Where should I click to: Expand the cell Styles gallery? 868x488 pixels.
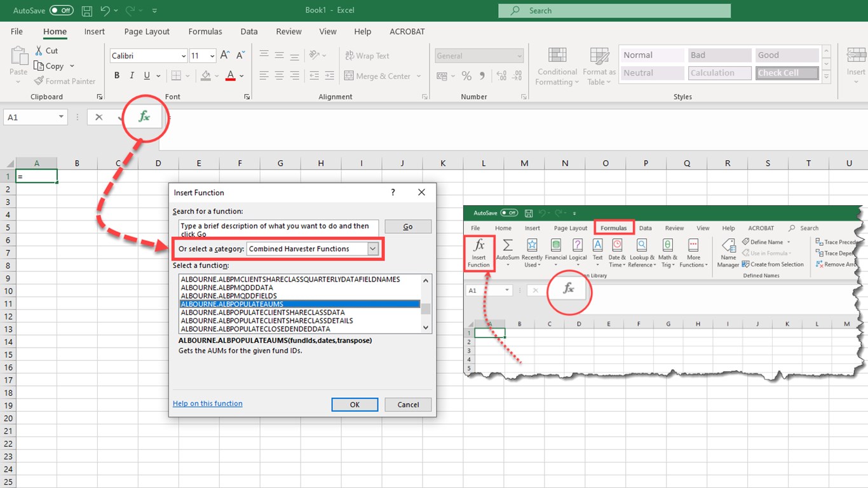click(826, 78)
